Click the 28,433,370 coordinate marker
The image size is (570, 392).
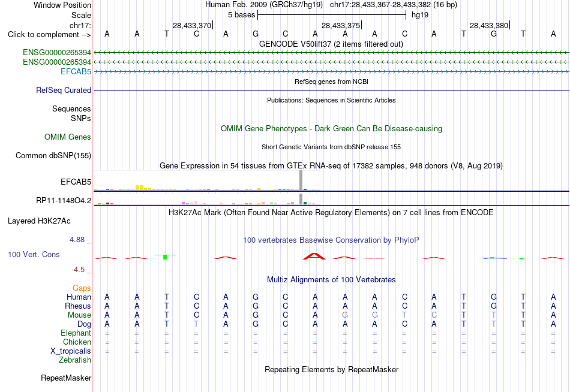(193, 25)
